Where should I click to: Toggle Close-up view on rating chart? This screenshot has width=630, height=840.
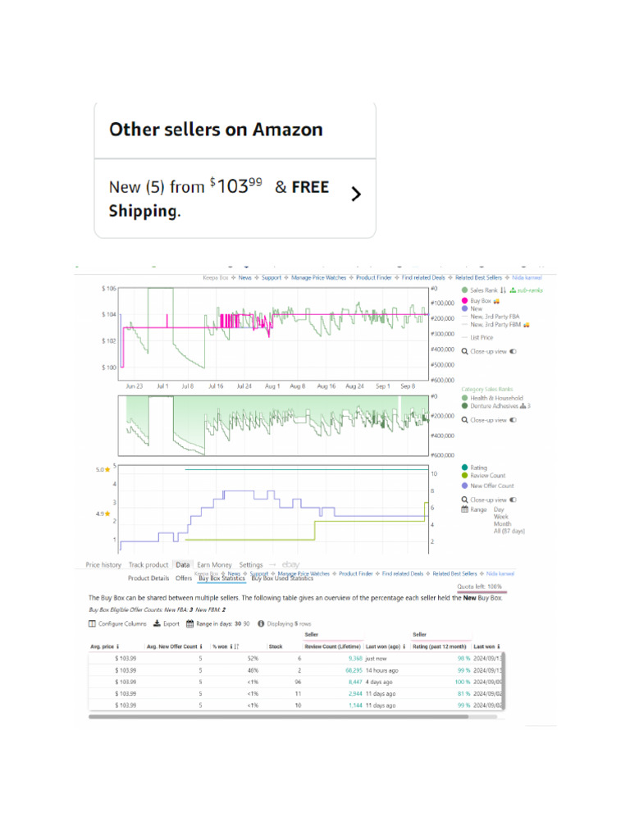pyautogui.click(x=513, y=500)
